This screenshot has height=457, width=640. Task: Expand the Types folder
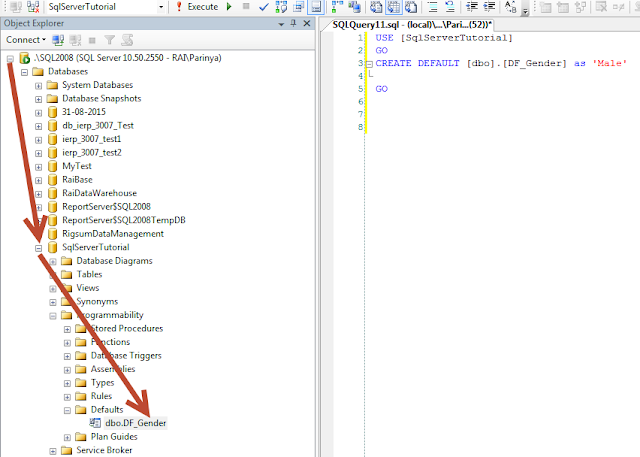[67, 384]
